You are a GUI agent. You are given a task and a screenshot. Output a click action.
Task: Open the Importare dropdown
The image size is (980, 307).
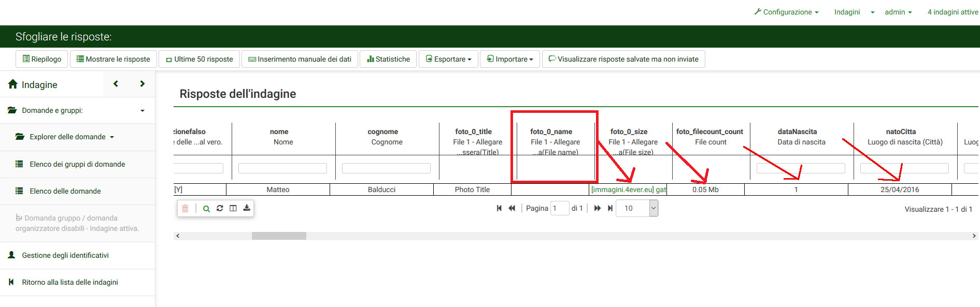pos(510,59)
